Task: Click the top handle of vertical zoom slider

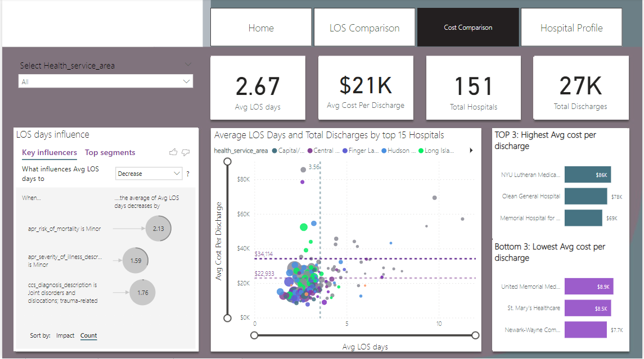Action: [228, 162]
